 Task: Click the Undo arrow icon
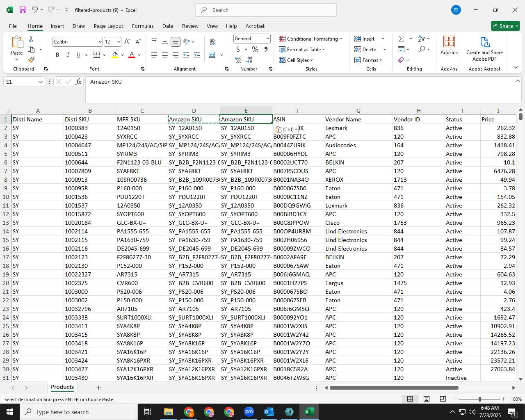[35, 10]
